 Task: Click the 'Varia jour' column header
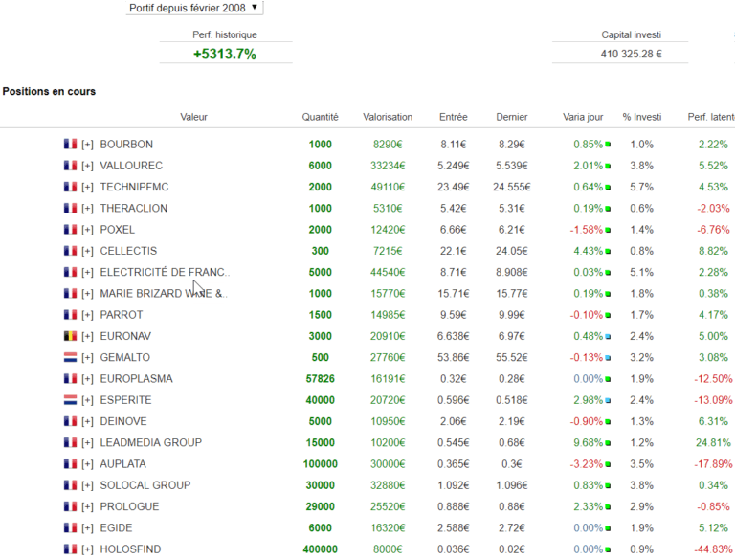coord(583,117)
